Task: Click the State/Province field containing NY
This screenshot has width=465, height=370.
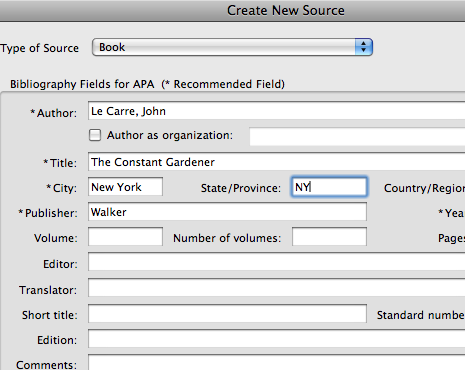Action: tap(329, 187)
